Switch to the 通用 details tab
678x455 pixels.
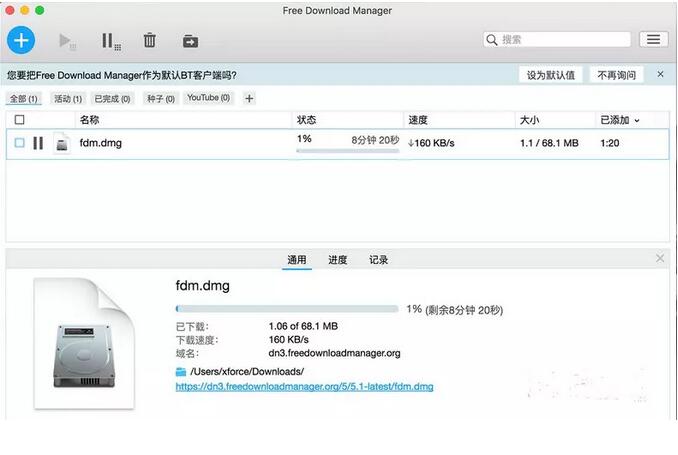coord(297,260)
